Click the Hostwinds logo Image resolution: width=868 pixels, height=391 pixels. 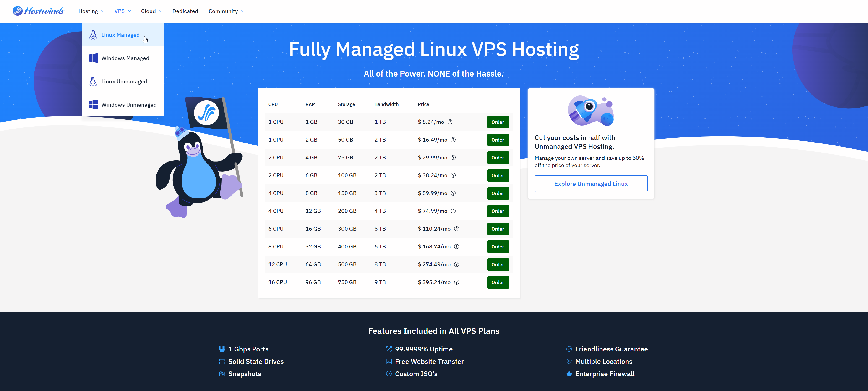click(38, 11)
